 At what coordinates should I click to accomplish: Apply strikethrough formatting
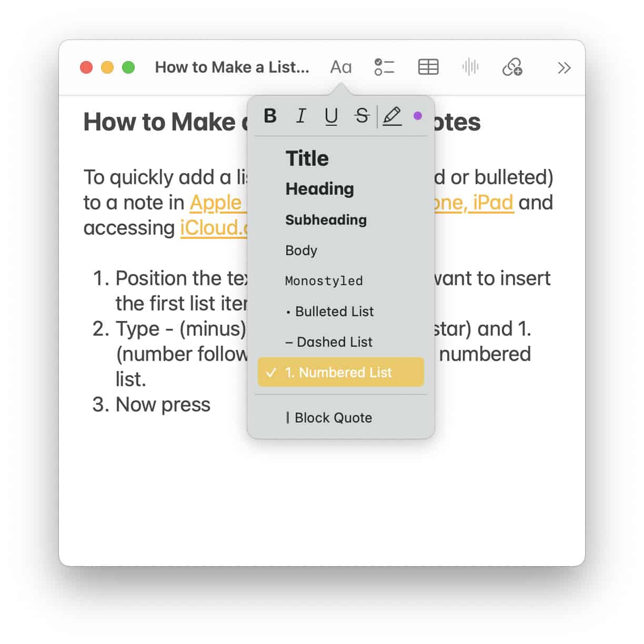[x=361, y=116]
